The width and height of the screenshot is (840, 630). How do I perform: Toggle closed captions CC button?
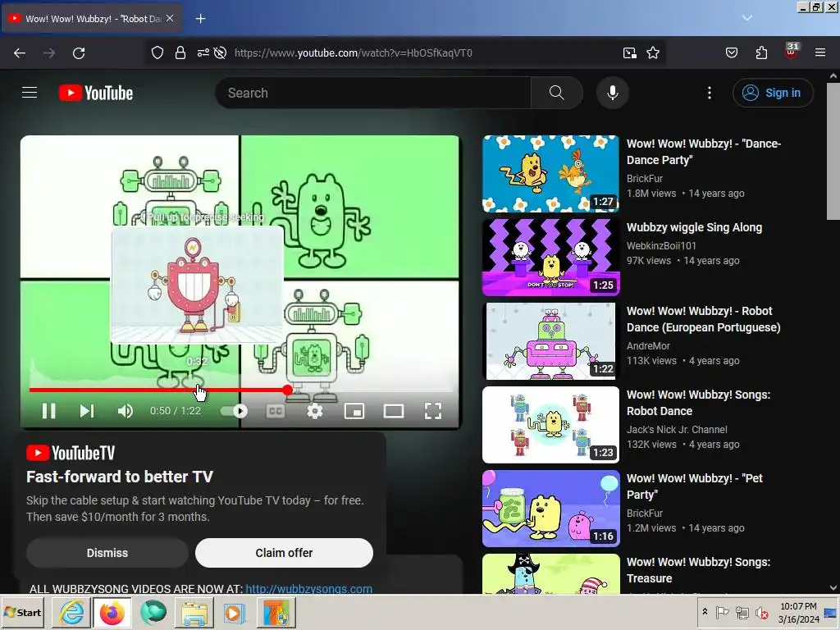(x=276, y=411)
